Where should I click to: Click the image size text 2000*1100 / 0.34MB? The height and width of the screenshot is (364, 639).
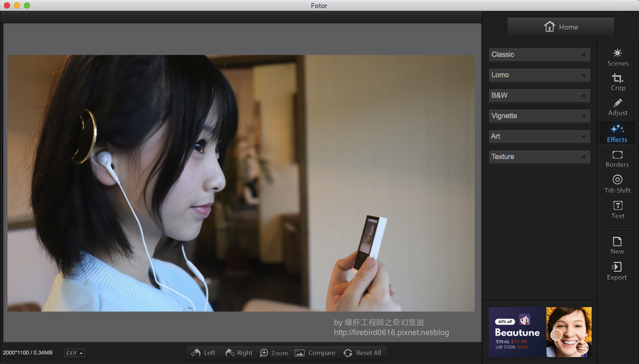click(28, 353)
